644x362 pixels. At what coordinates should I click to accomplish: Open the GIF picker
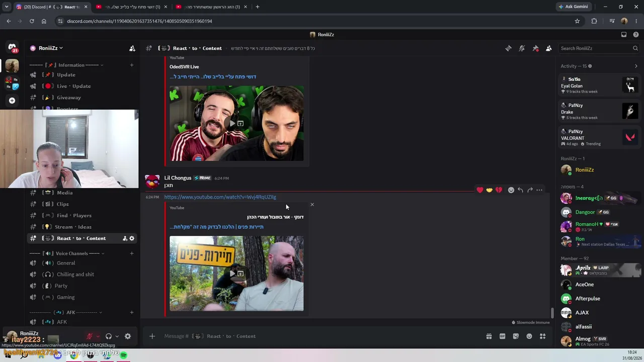tap(502, 336)
